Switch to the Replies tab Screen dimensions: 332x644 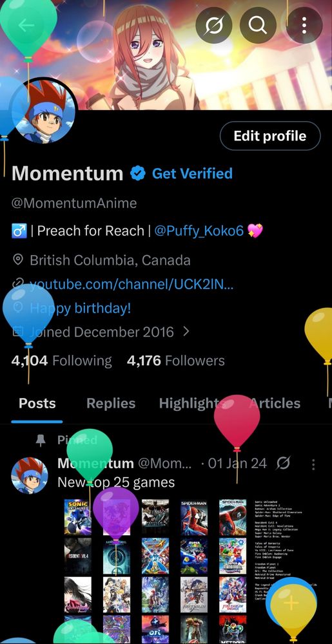point(111,403)
